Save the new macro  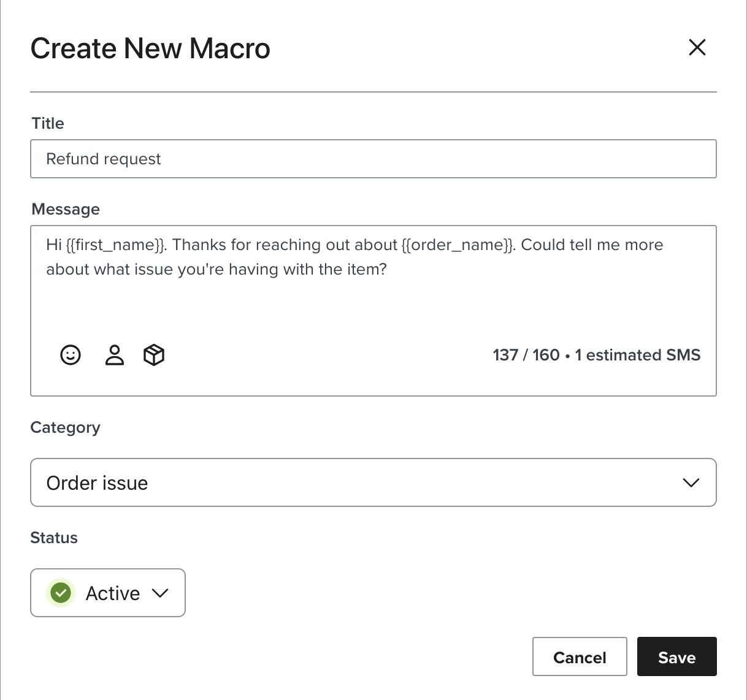point(676,657)
